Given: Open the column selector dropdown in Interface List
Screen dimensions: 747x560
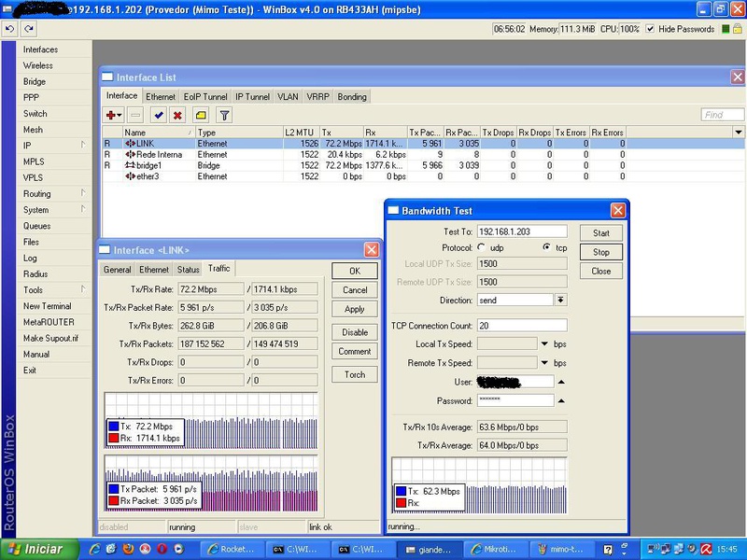Looking at the screenshot, I should (738, 133).
